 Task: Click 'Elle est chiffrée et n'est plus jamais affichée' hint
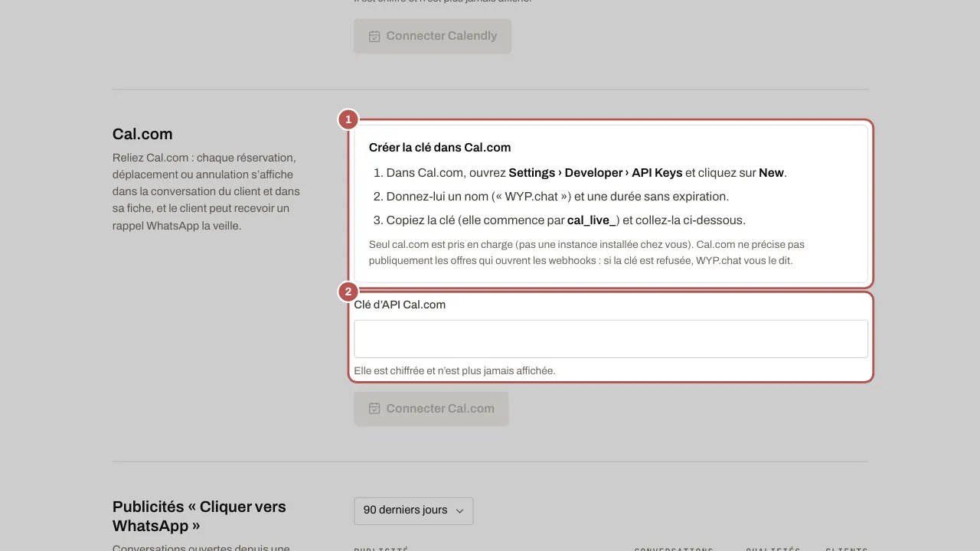click(x=455, y=371)
